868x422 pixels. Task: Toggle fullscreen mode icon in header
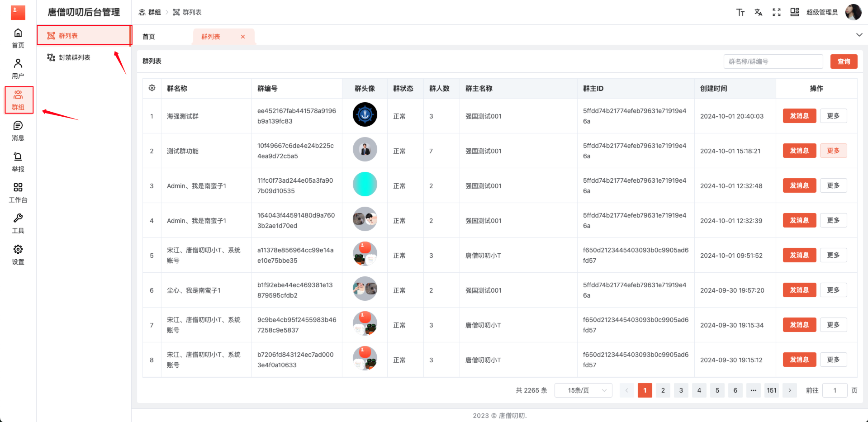click(x=777, y=12)
